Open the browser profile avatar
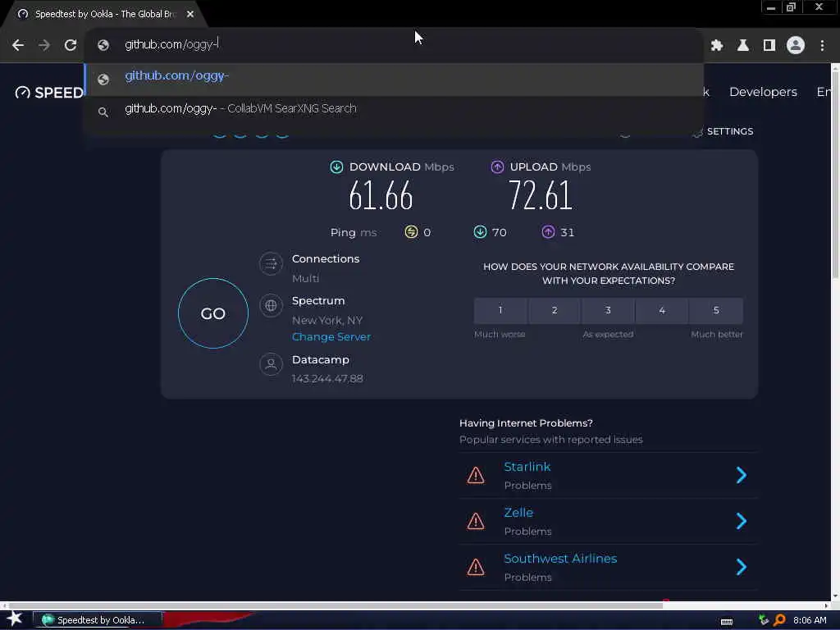Image resolution: width=840 pixels, height=630 pixels. (796, 46)
